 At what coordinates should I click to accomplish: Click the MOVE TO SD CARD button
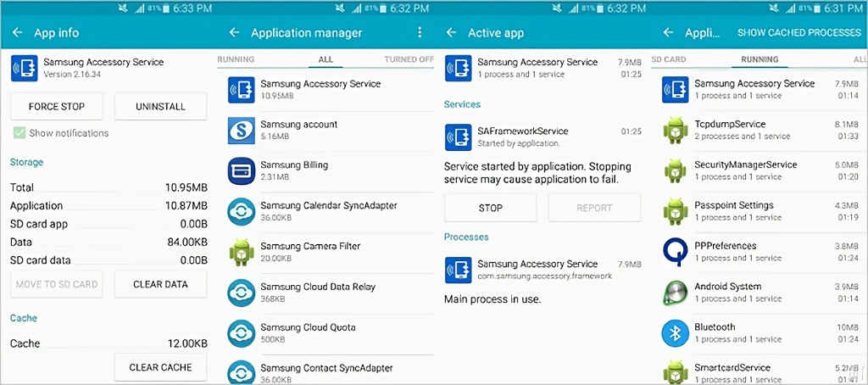coord(57,284)
